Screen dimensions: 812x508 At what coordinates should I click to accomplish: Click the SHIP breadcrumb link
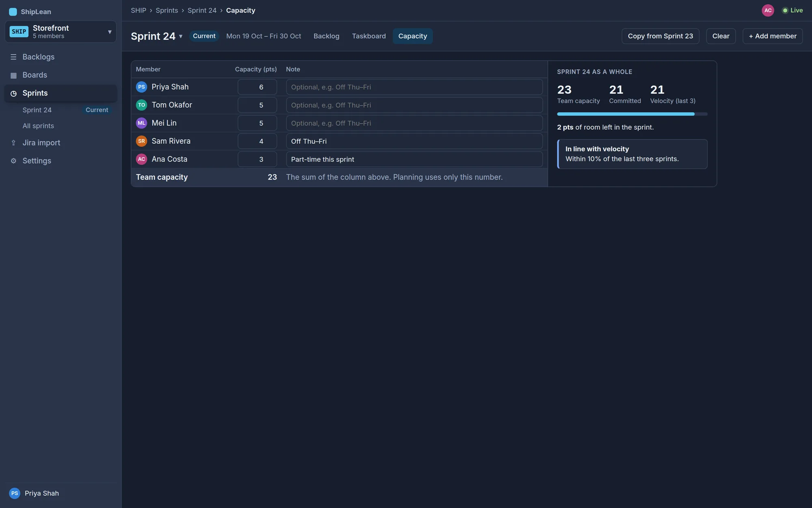138,11
